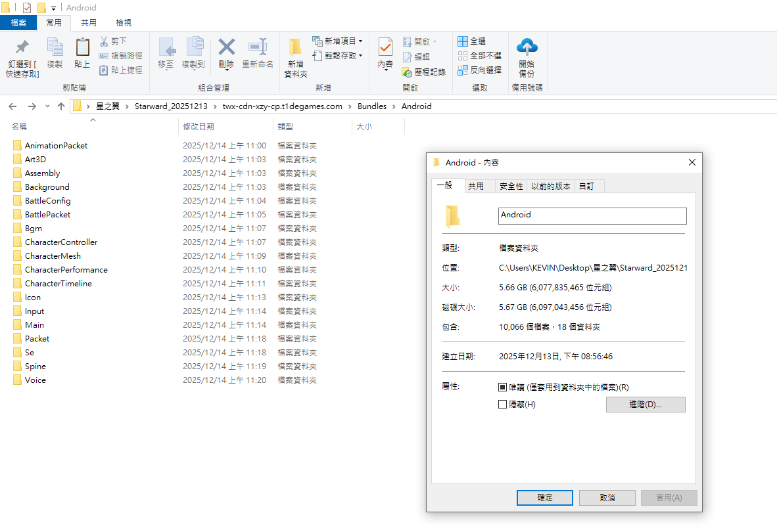Select the CharacterMesh folder
The height and width of the screenshot is (532, 777).
click(x=53, y=256)
